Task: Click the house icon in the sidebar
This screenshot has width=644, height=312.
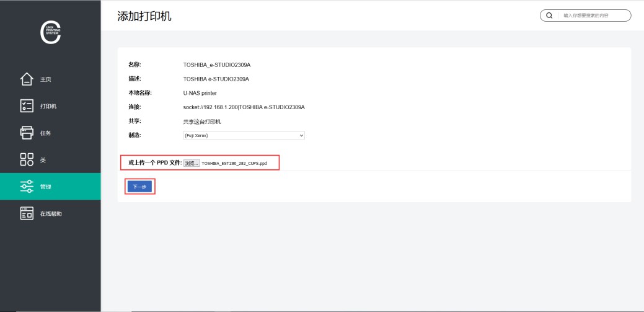Action: pos(27,79)
